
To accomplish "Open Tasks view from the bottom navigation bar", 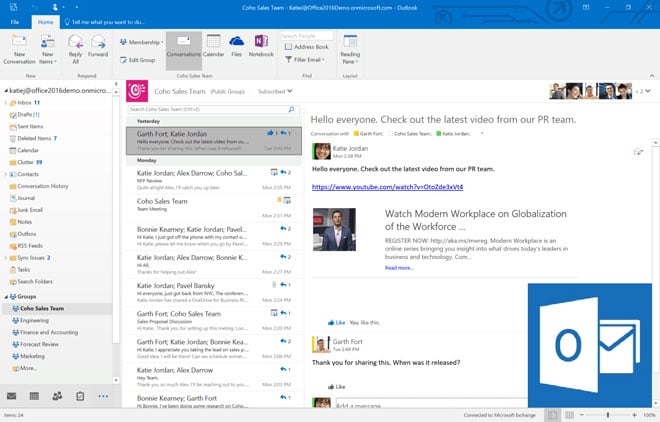I will (80, 396).
